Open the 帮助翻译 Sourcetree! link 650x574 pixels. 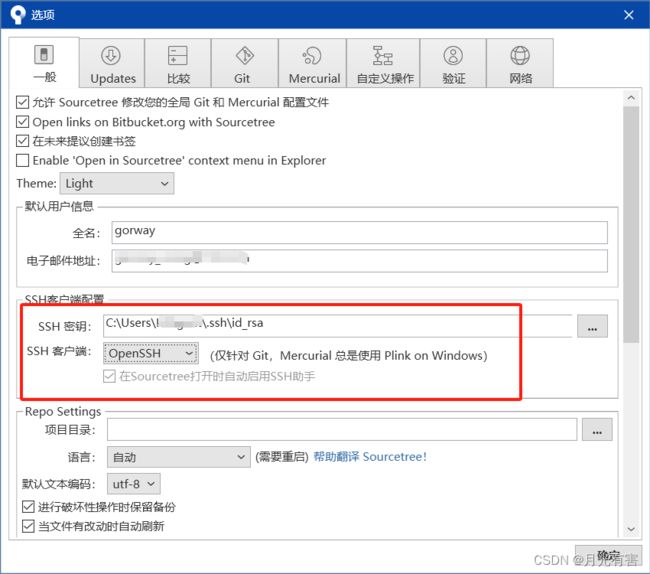point(370,457)
